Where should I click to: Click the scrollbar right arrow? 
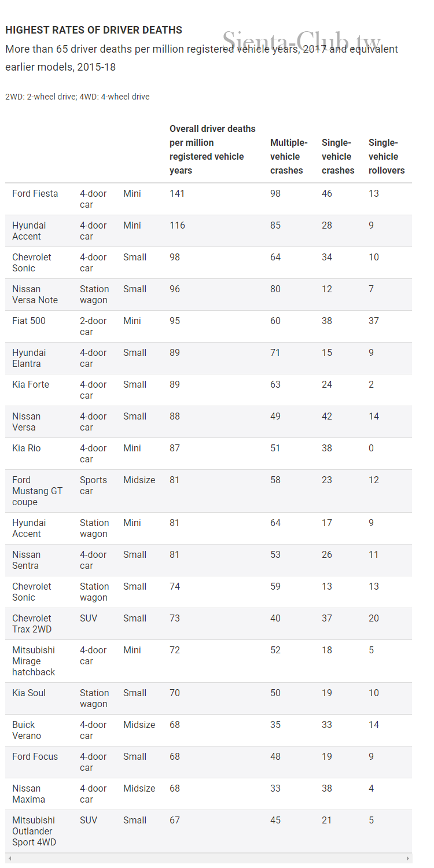tap(408, 858)
